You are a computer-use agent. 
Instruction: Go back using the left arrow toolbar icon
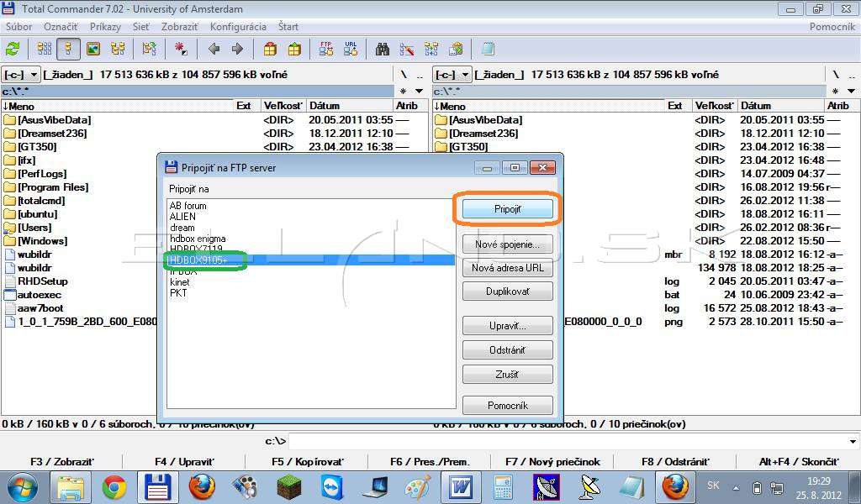point(214,50)
